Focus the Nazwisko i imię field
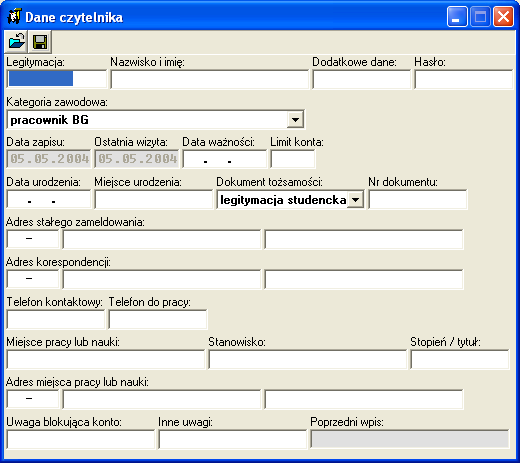Screen dimensions: 520x463 pyautogui.click(x=210, y=79)
